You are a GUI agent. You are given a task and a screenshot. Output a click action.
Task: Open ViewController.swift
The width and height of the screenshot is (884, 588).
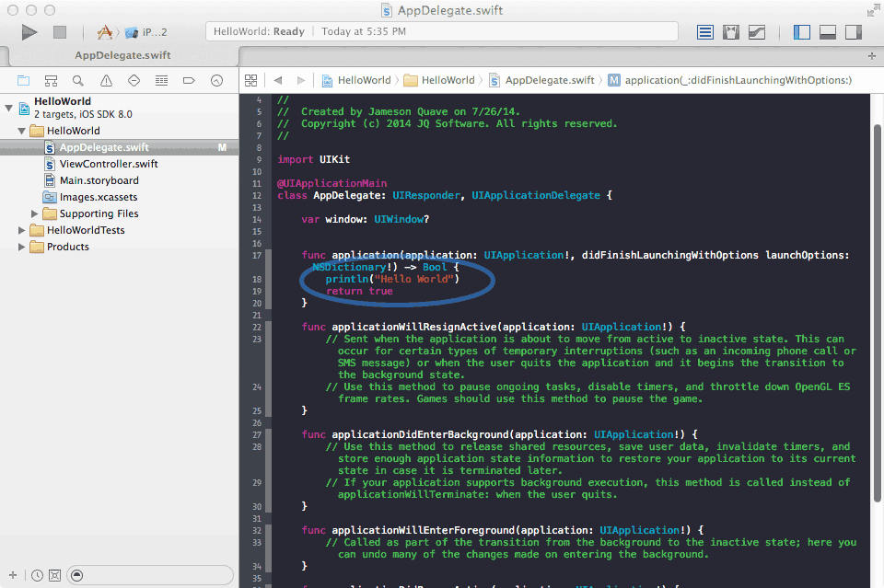109,164
